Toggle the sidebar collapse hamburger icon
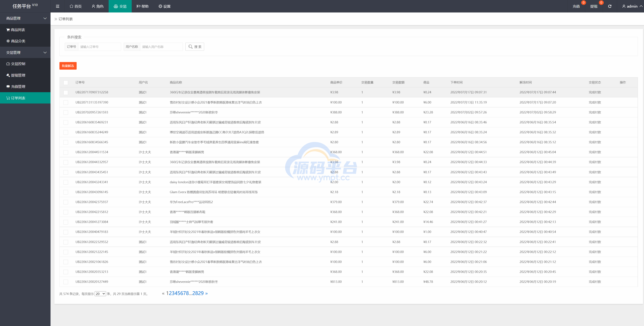This screenshot has height=326, width=644. (x=57, y=6)
